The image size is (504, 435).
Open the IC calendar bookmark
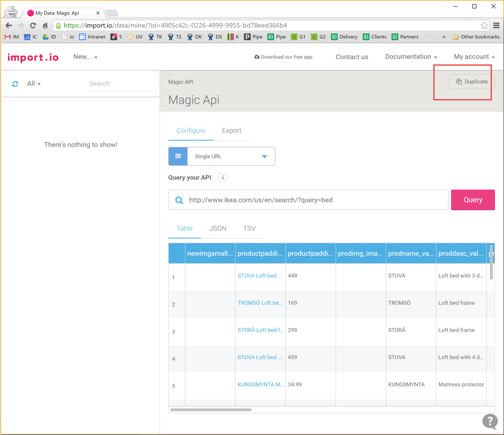31,37
